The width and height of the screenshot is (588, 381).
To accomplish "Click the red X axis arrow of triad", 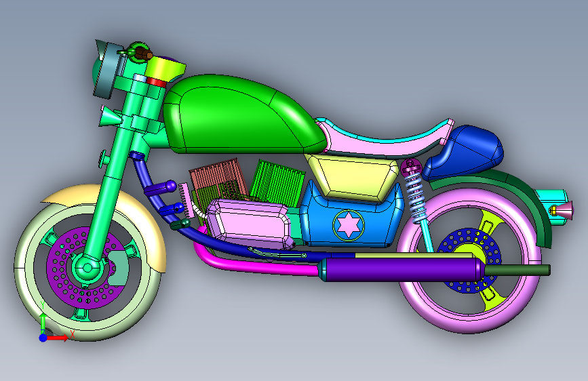I will point(57,338).
